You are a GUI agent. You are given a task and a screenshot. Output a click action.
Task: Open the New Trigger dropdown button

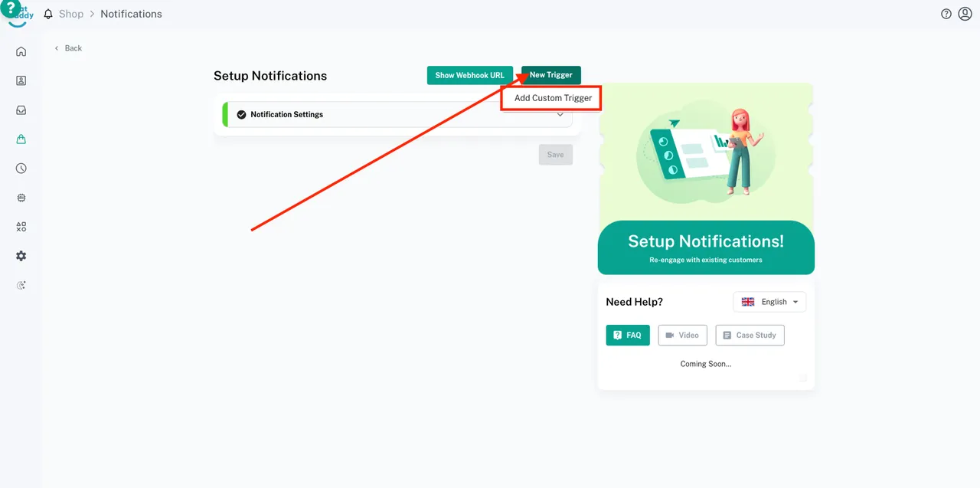coord(551,75)
